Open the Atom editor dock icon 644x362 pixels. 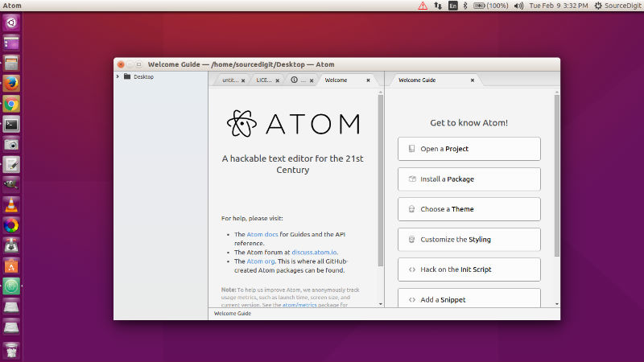click(11, 286)
